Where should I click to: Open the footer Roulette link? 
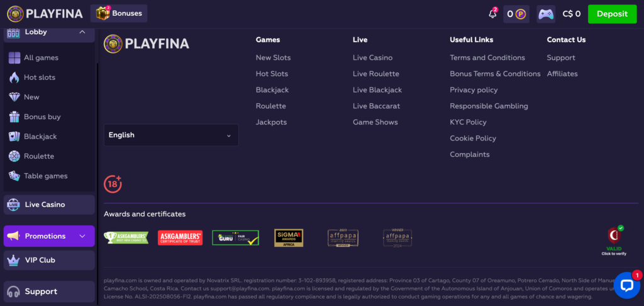pyautogui.click(x=270, y=106)
